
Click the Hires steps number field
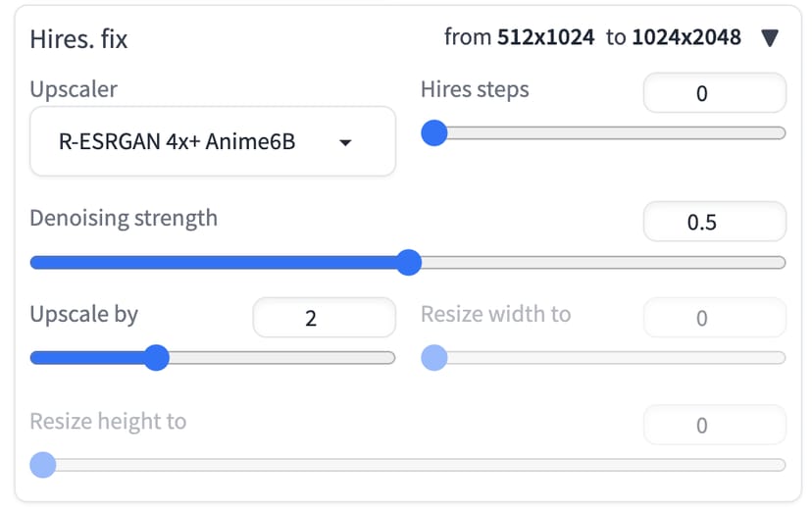(x=714, y=94)
